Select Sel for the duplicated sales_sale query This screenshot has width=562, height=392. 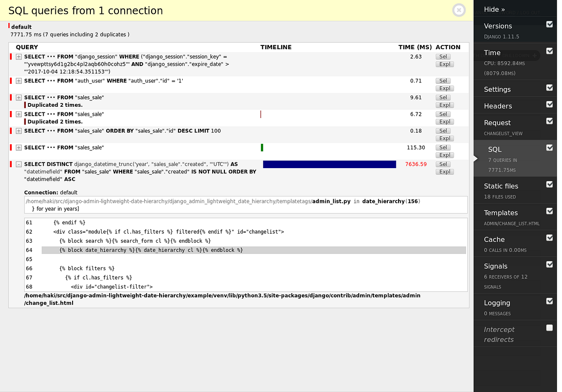pyautogui.click(x=443, y=97)
